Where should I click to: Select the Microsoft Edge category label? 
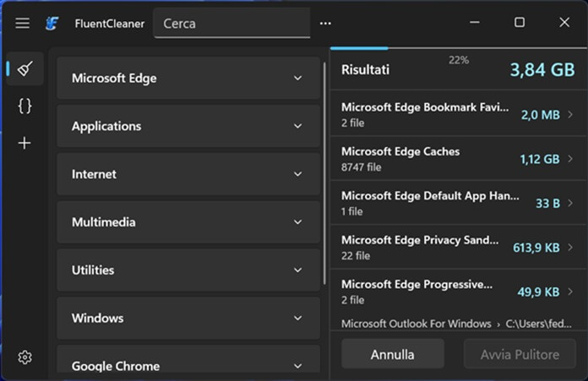coord(114,78)
